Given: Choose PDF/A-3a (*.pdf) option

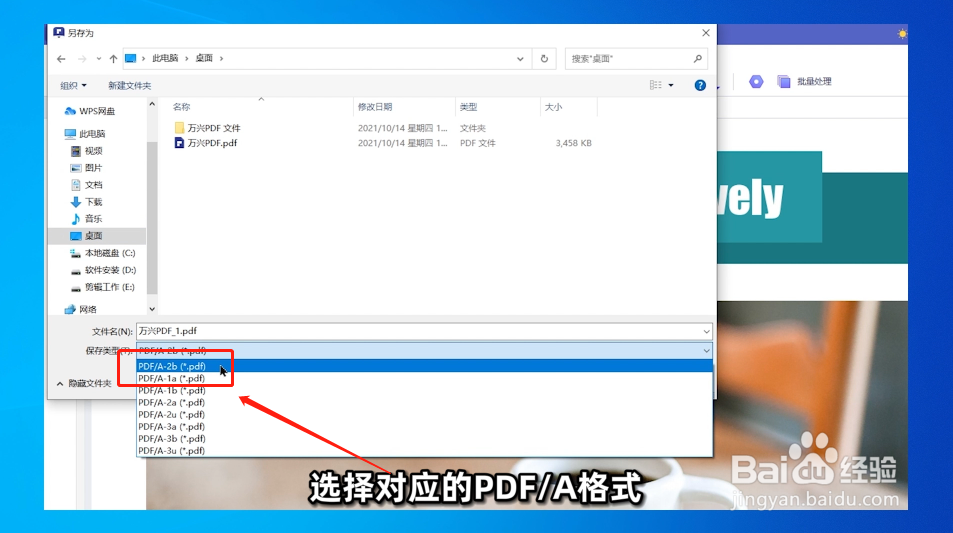Looking at the screenshot, I should (x=424, y=427).
